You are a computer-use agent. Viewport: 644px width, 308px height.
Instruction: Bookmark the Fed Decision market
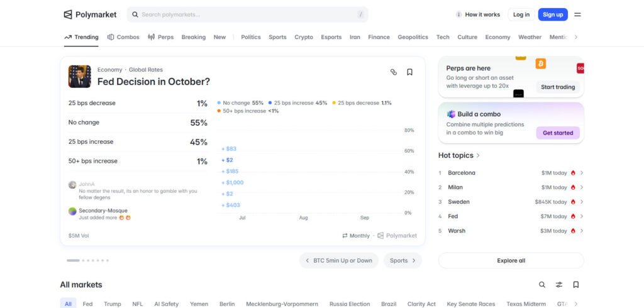point(409,72)
